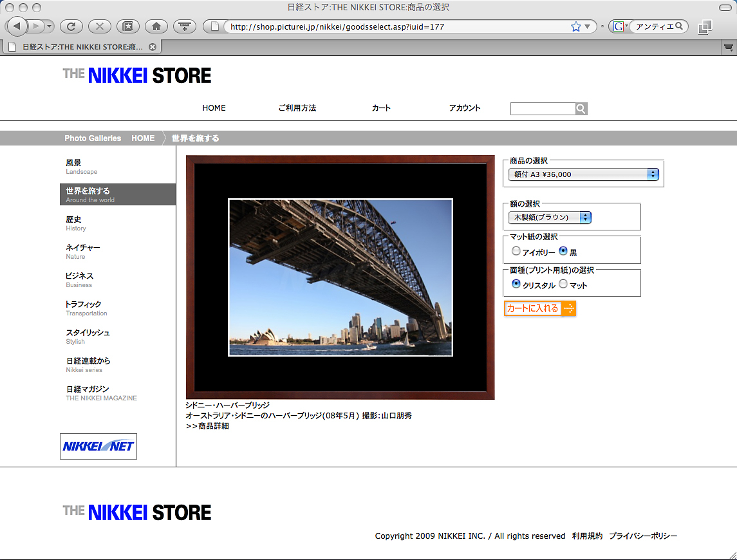Viewport: 737px width, 560px height.
Task: Open the HOME navigation item
Action: (x=214, y=108)
